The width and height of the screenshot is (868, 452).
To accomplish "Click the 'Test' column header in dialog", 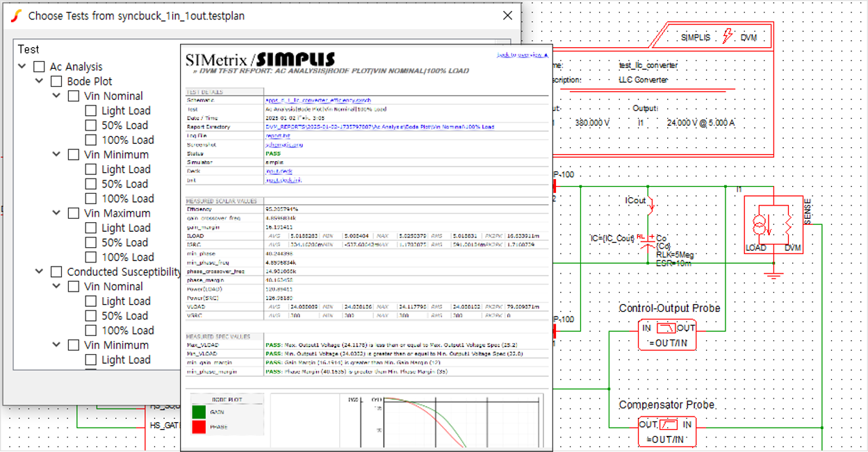I will (x=28, y=49).
